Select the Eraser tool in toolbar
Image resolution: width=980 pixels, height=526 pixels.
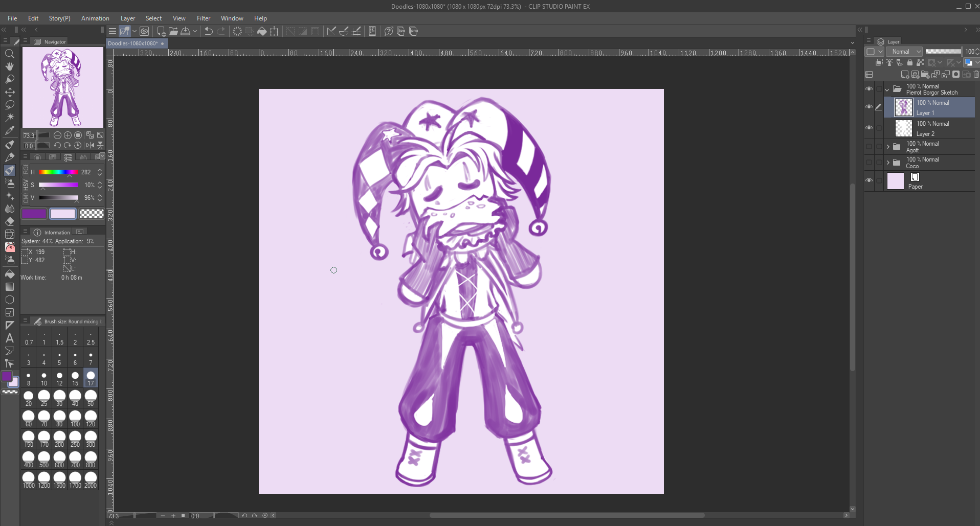[9, 221]
